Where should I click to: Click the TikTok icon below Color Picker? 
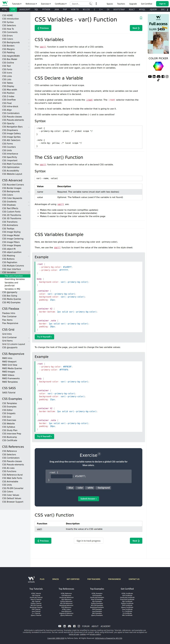[x=158, y=80]
